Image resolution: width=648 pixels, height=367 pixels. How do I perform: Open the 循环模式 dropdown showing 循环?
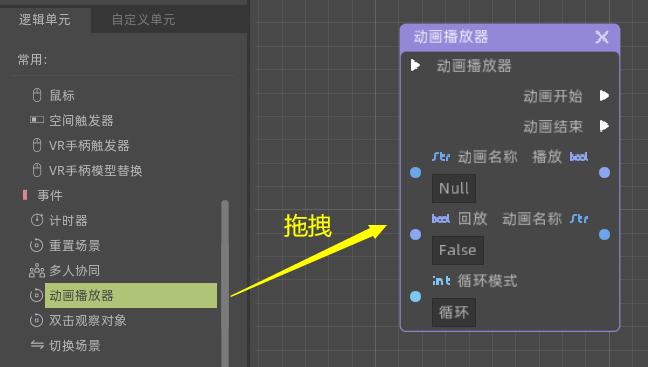click(x=454, y=312)
